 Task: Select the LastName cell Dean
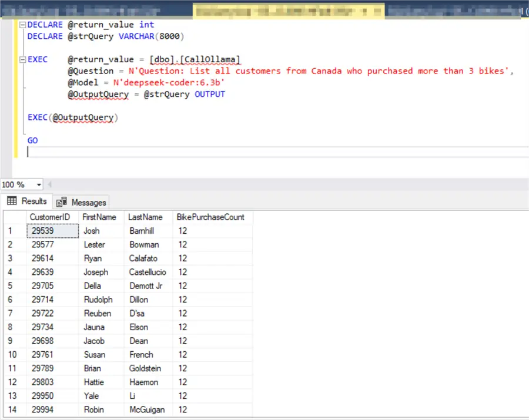tap(148, 341)
